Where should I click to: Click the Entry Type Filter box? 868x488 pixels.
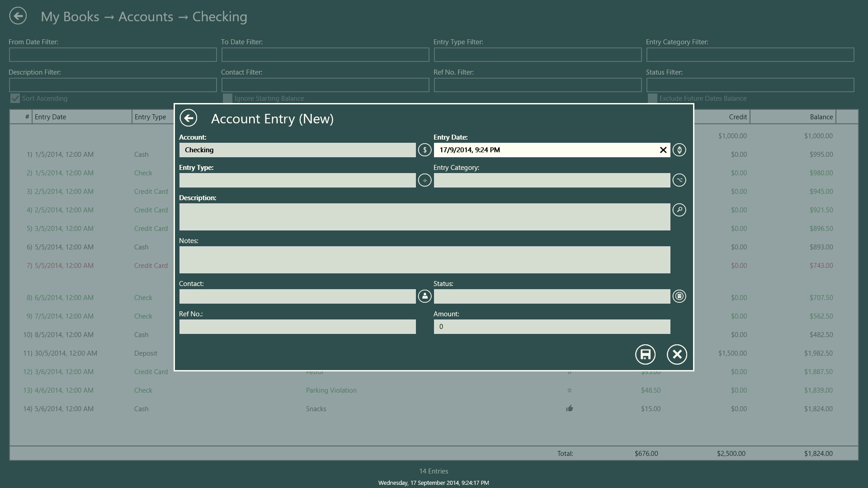point(537,55)
